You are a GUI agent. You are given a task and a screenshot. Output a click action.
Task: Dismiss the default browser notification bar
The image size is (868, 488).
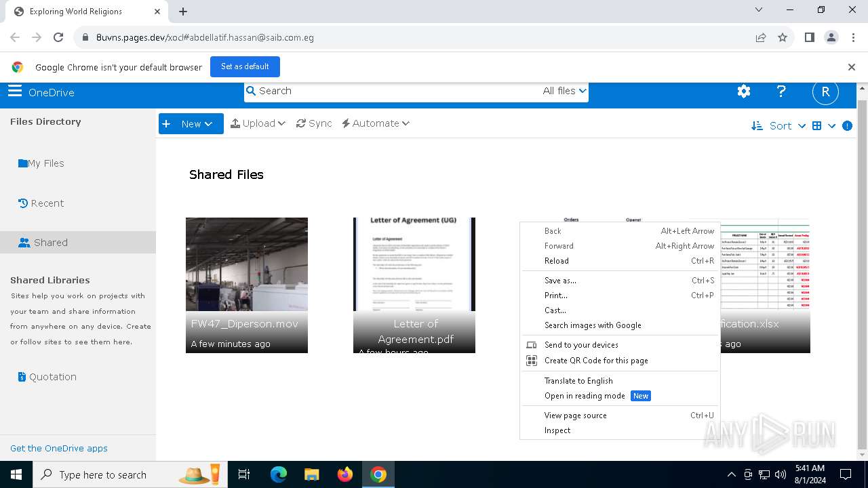click(851, 67)
